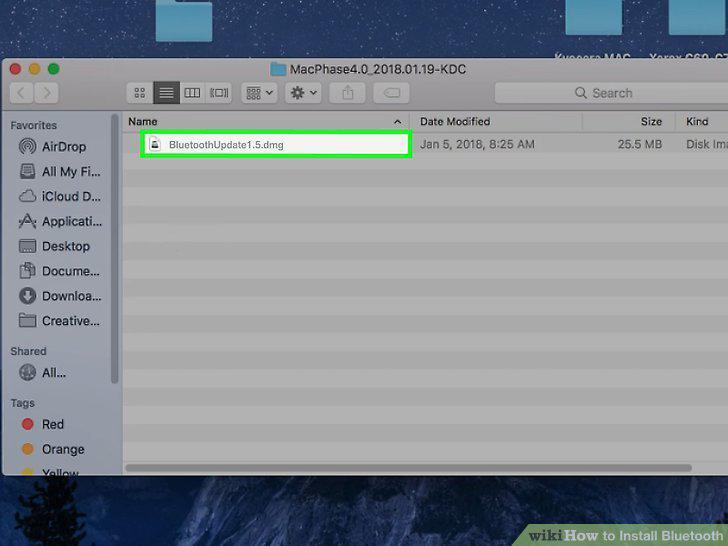Viewport: 728px width, 546px height.
Task: Open All shared items in sidebar
Action: [x=42, y=373]
